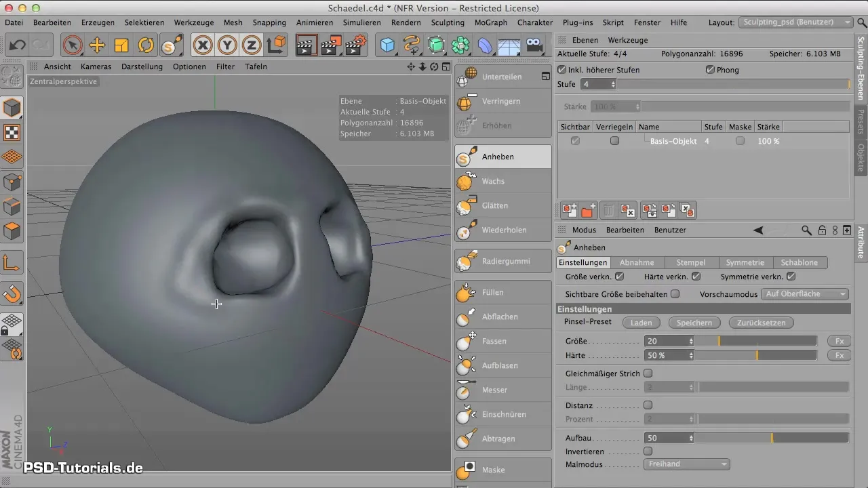Viewport: 868px width, 488px height.
Task: Switch to the Schablone tab
Action: 800,262
